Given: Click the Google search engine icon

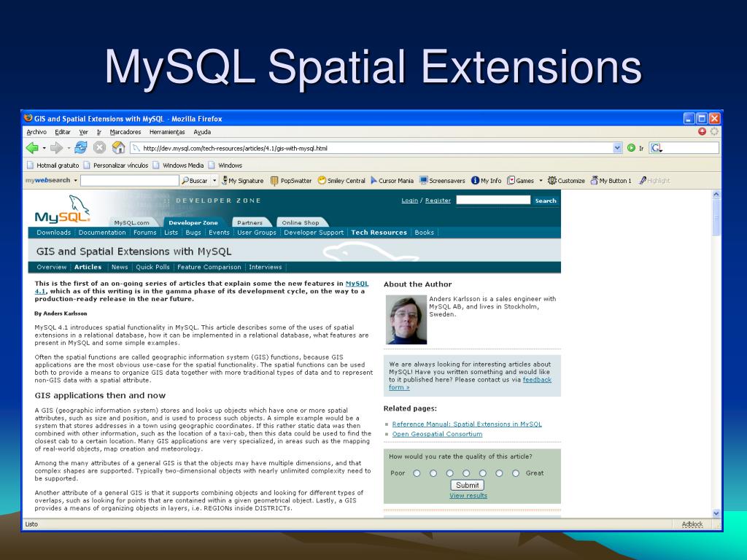Looking at the screenshot, I should tap(656, 148).
